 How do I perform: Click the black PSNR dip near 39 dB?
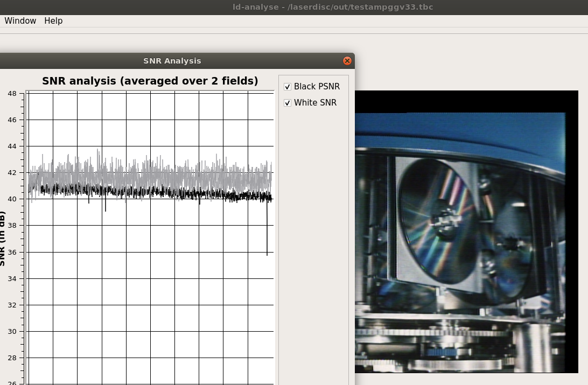pyautogui.click(x=106, y=208)
